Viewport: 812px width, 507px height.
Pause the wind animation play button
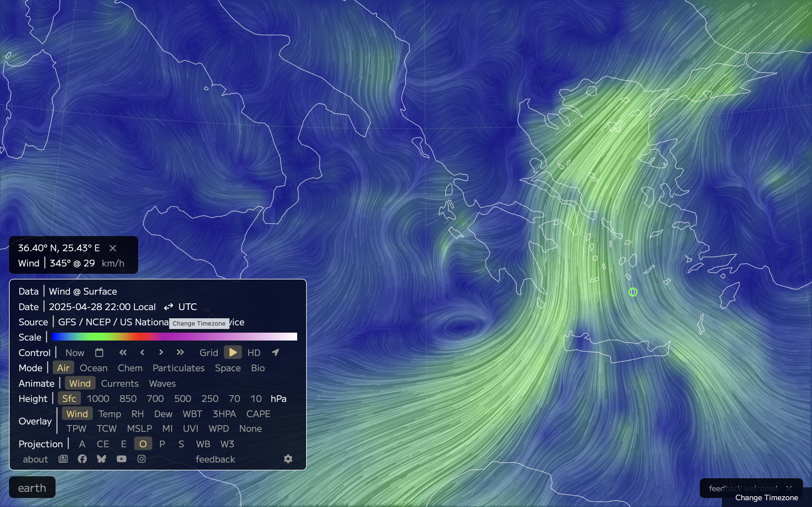(x=233, y=352)
